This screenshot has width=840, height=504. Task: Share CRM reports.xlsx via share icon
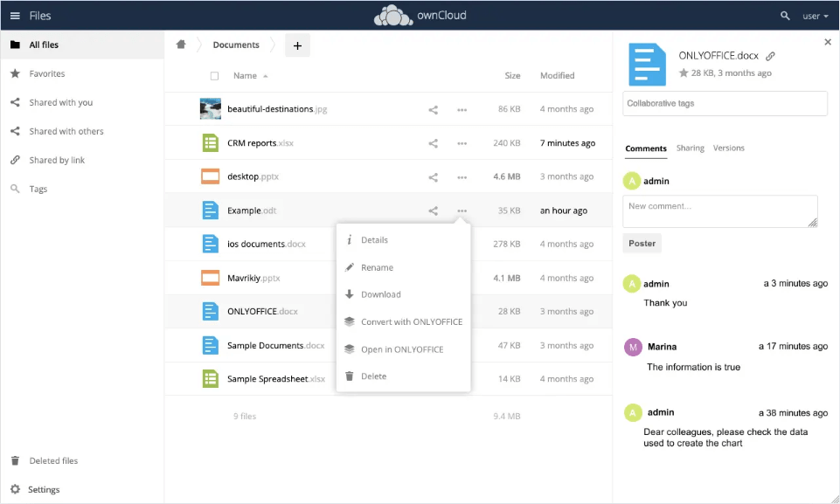pyautogui.click(x=433, y=143)
